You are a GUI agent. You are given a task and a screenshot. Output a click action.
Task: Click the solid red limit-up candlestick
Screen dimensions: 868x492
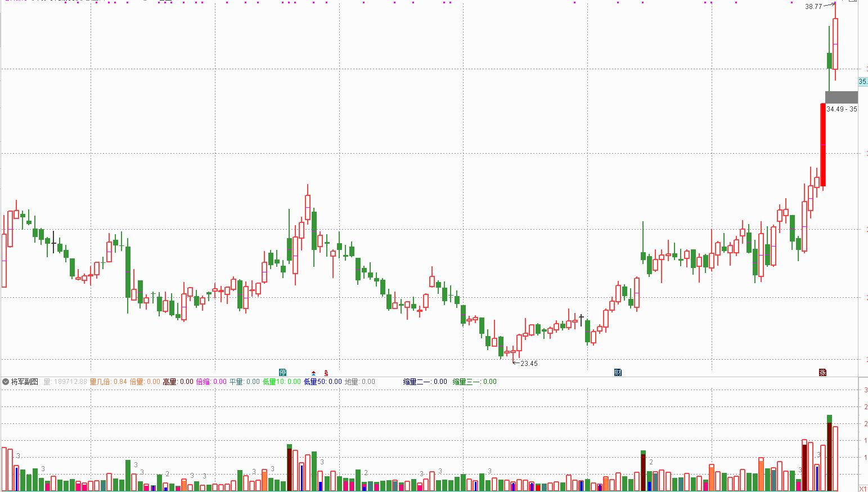[823, 145]
